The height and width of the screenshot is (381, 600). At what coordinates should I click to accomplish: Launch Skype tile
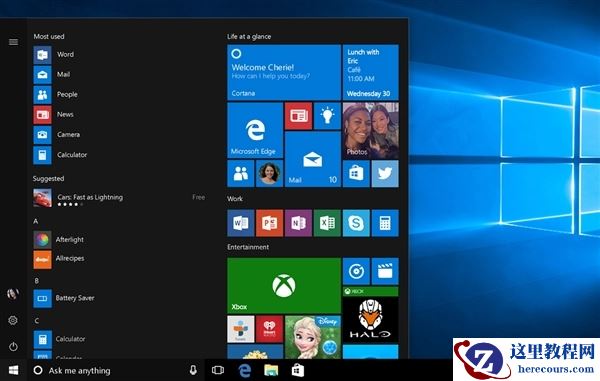356,223
